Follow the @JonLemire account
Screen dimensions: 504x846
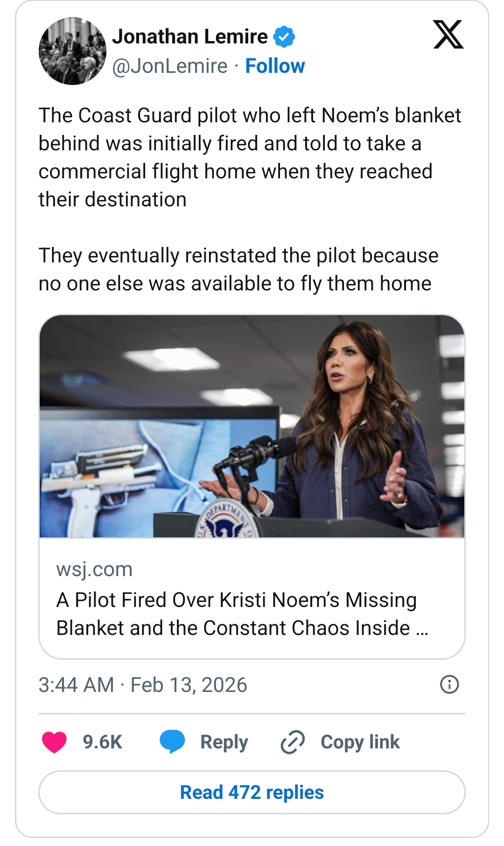point(275,66)
